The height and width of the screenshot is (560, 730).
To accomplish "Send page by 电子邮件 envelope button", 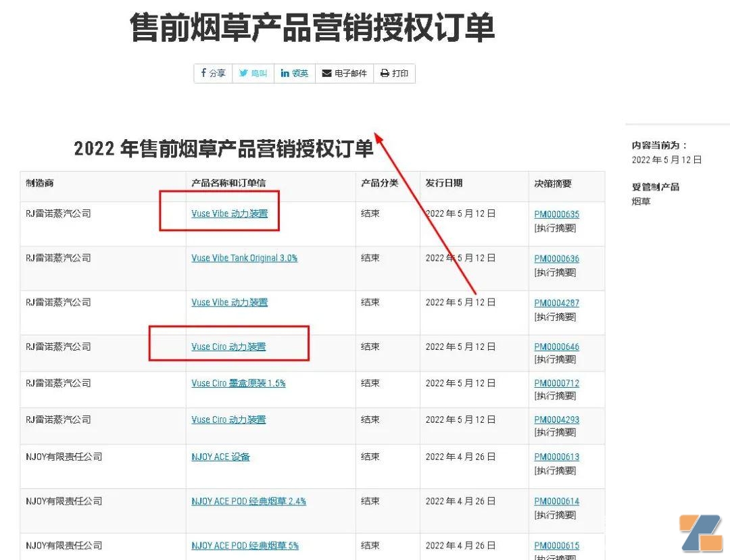I will pyautogui.click(x=344, y=74).
